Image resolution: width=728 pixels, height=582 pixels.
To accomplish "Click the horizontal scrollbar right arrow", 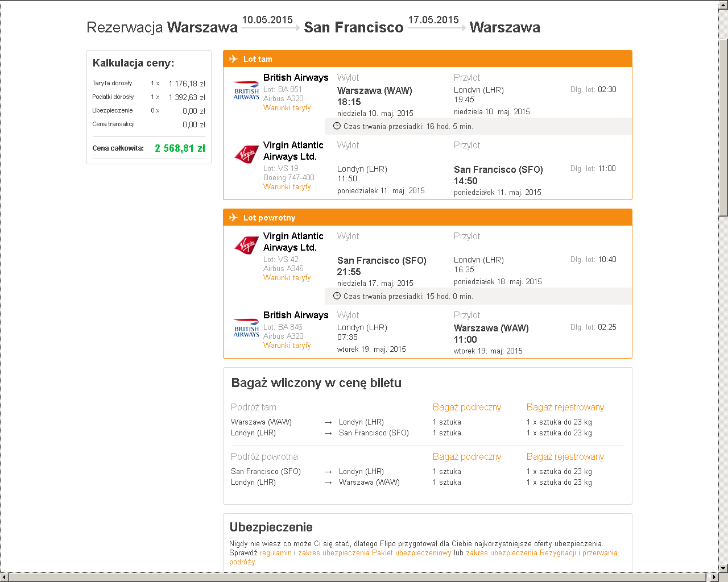I will pyautogui.click(x=714, y=577).
